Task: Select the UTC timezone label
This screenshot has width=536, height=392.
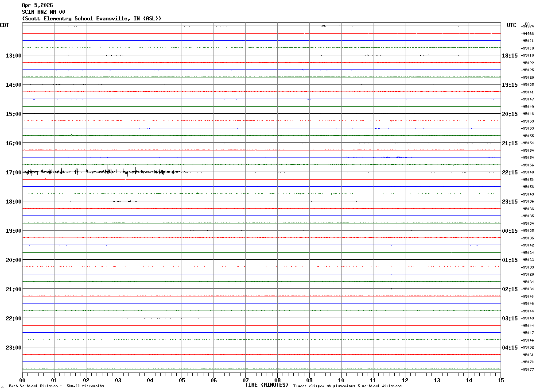Action: click(512, 25)
